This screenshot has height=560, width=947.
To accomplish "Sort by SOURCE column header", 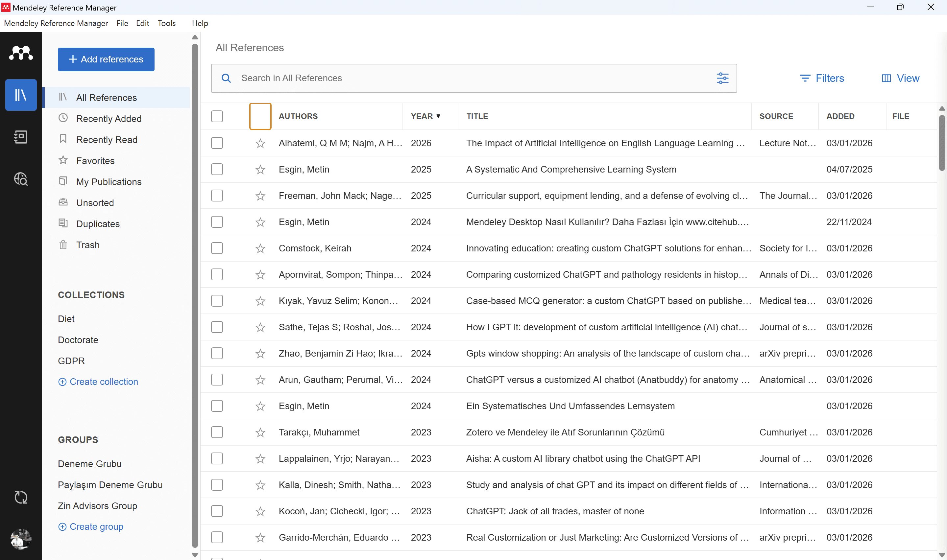I will (776, 116).
